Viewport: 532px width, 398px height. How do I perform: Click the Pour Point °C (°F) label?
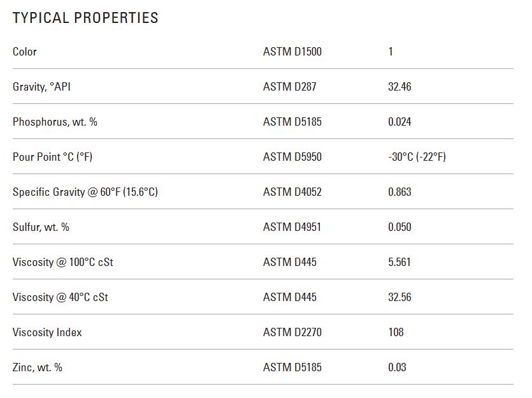[x=52, y=157]
